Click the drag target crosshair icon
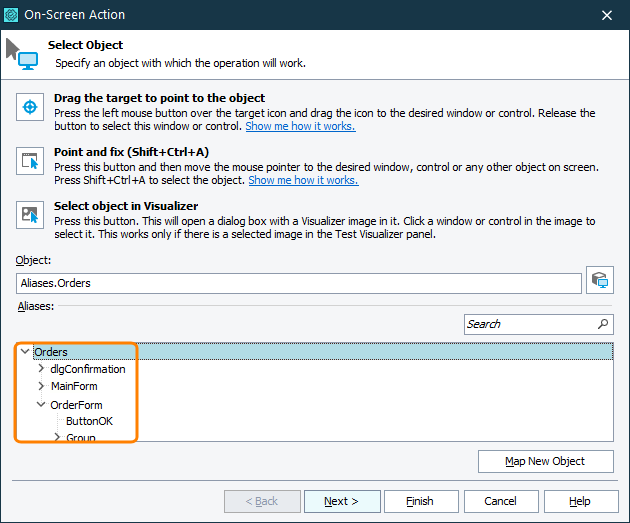The image size is (630, 523). tap(30, 107)
